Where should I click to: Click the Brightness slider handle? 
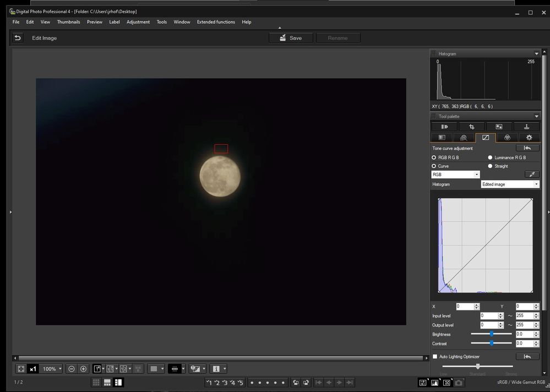pos(492,334)
